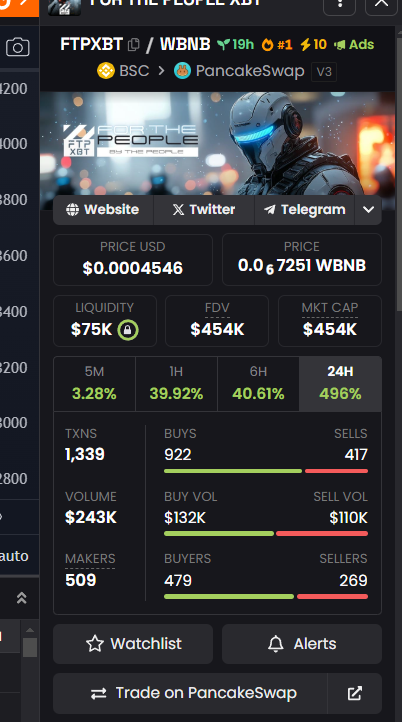Click the auto scale label on chart
The height and width of the screenshot is (722, 402).
click(14, 556)
